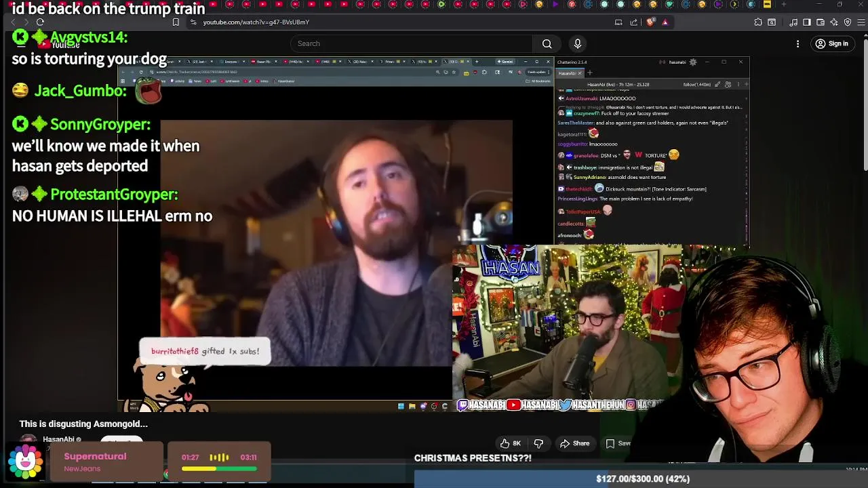Open new tab plus in inner browser

477,62
